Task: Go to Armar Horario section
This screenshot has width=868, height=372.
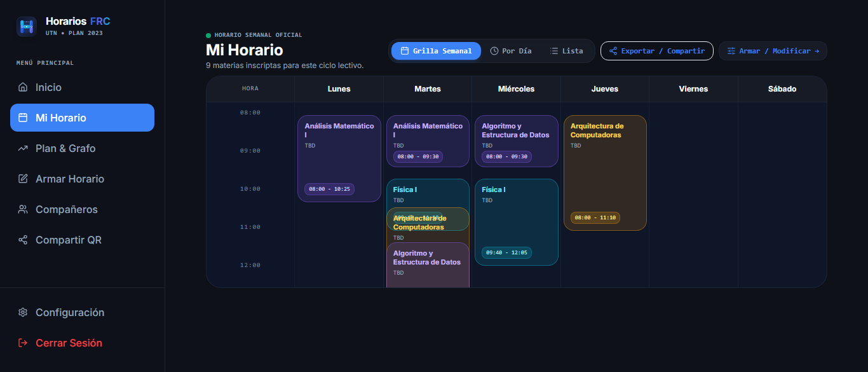Action: click(x=82, y=179)
